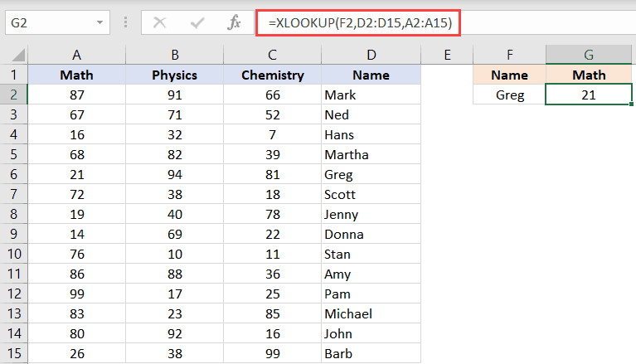Viewport: 636px width, 364px height.
Task: Click the Physics header cell
Action: pyautogui.click(x=174, y=75)
